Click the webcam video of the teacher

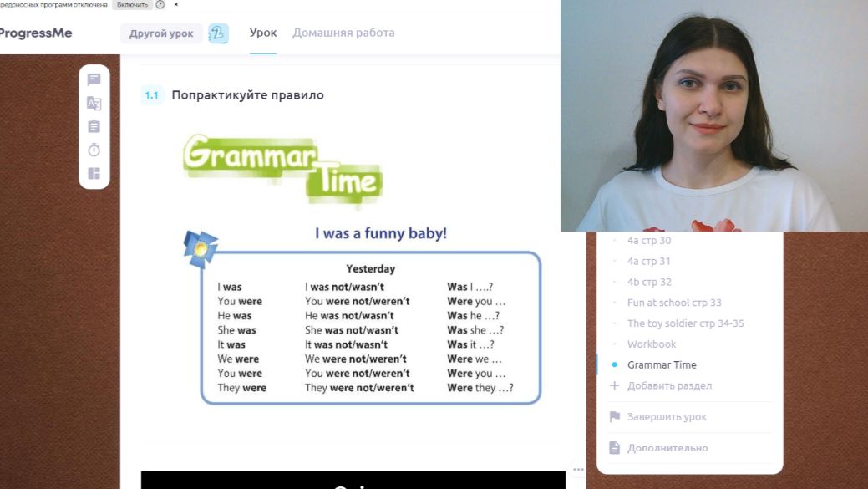click(714, 115)
